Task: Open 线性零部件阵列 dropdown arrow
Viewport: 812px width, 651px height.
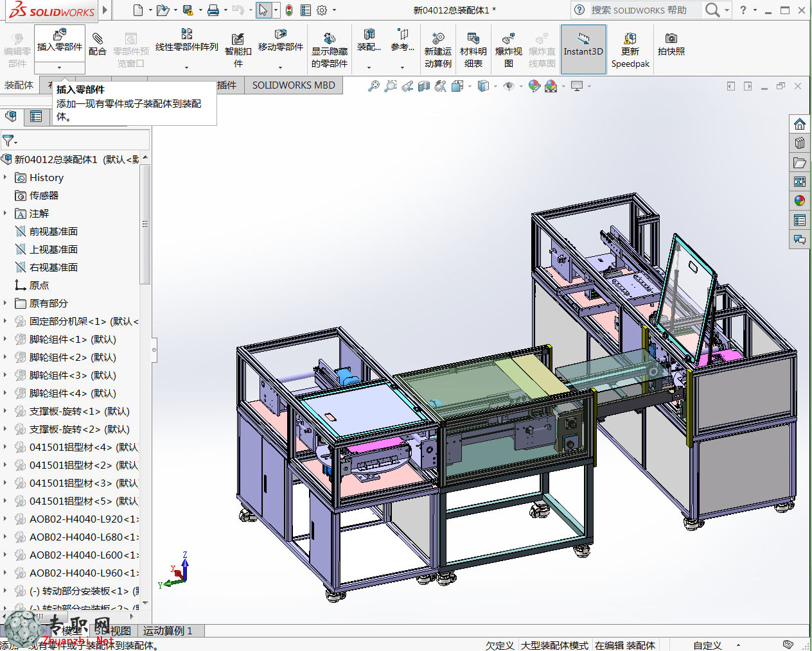Action: [x=187, y=67]
